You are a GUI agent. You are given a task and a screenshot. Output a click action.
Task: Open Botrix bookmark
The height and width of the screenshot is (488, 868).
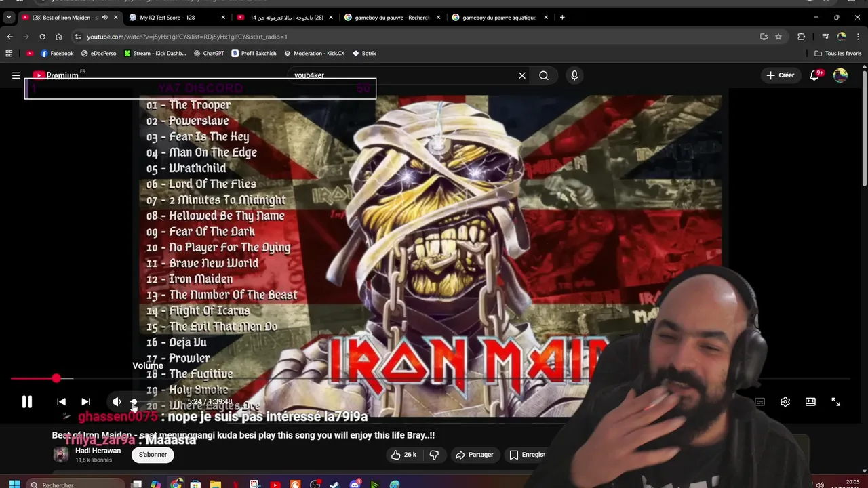click(364, 53)
